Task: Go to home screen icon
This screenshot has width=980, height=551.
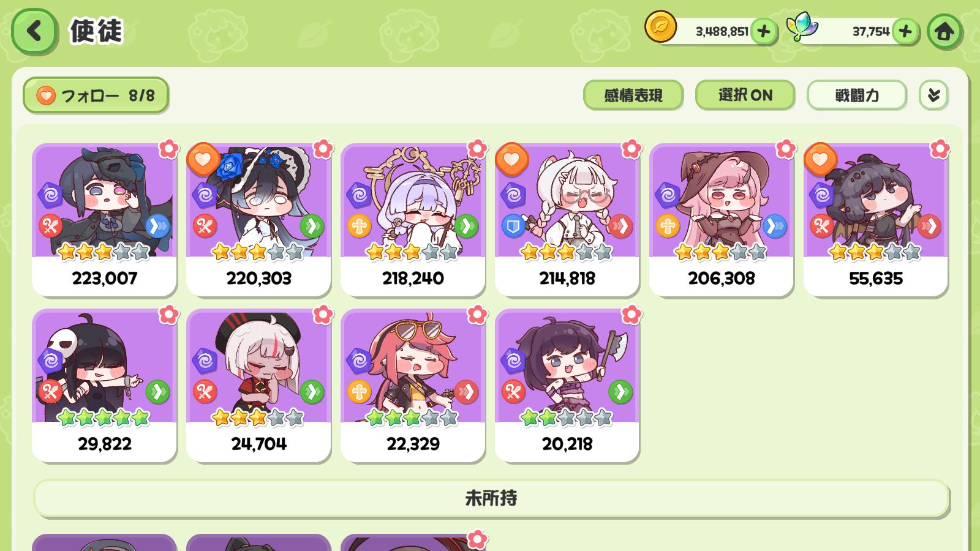Action: [944, 31]
